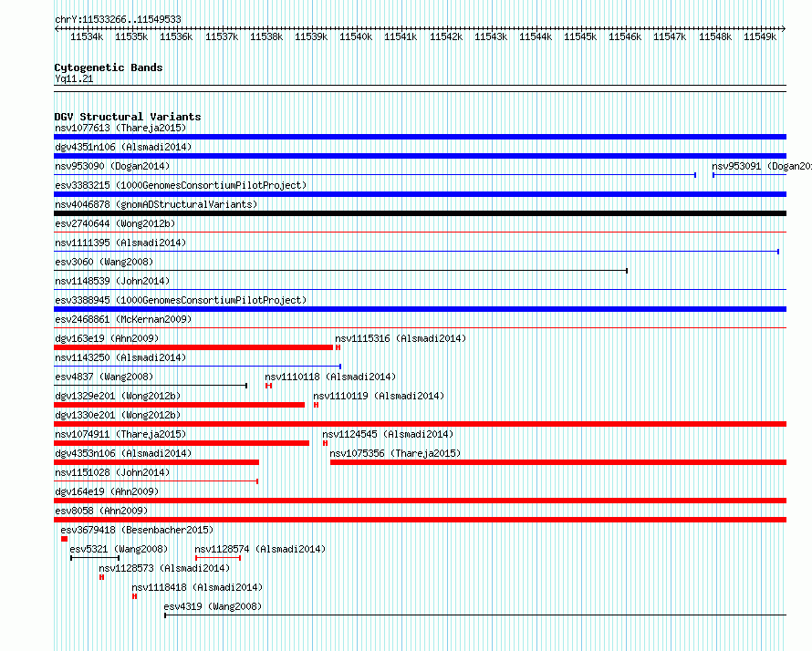Open esv3388945 (1000GenomesConsortiumPilotProject) label

[x=181, y=300]
